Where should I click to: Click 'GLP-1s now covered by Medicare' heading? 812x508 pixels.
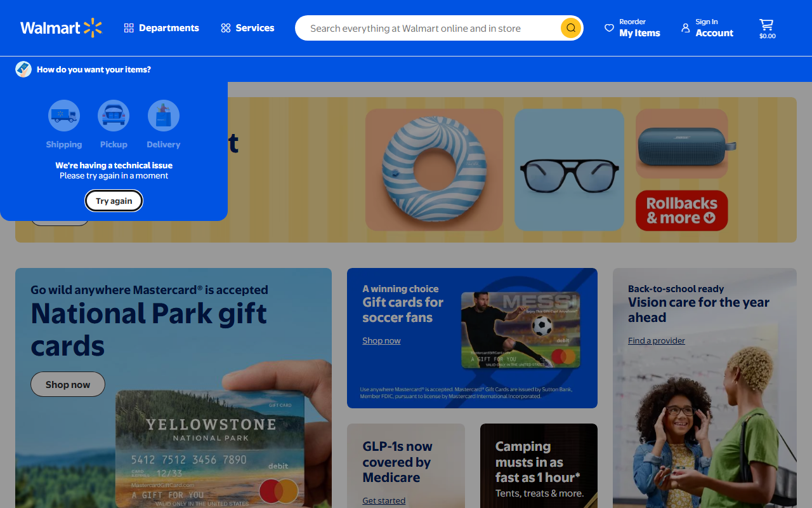397,462
